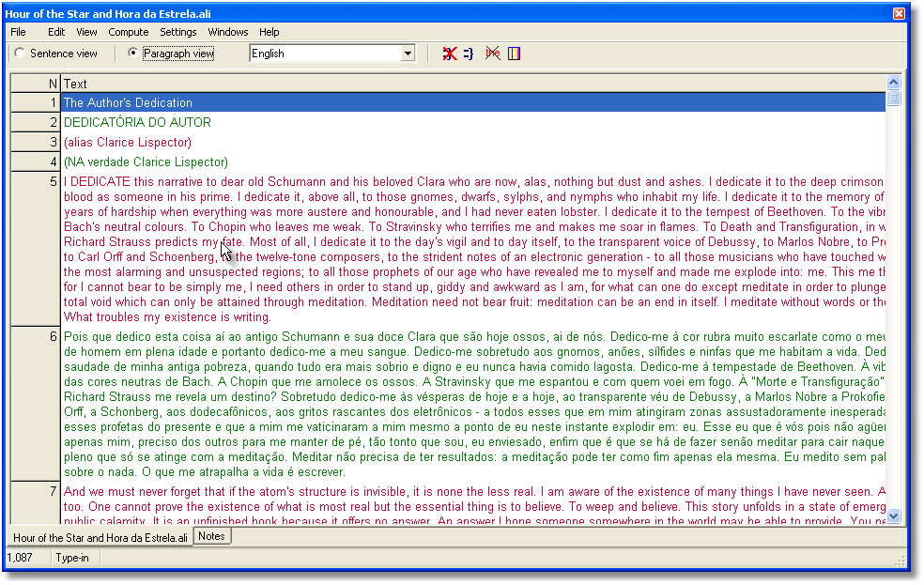The width and height of the screenshot is (924, 585).
Task: Click the colored columns layout icon
Action: click(514, 54)
